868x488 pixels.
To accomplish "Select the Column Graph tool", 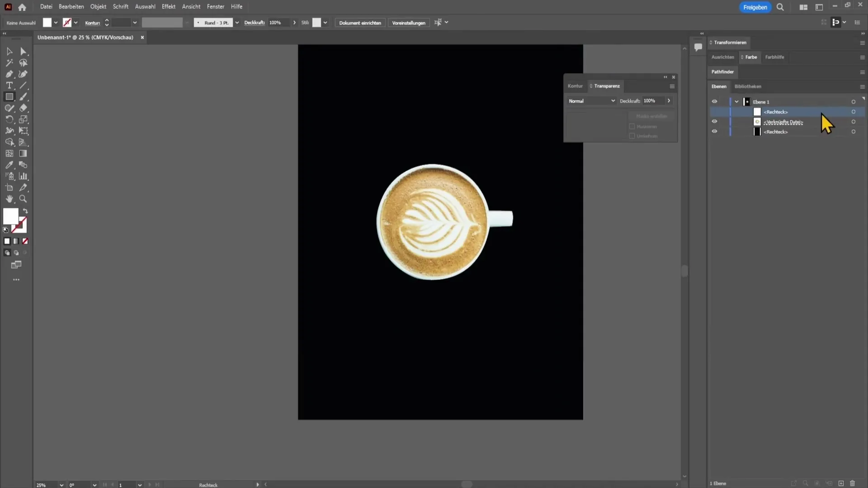I will click(x=24, y=176).
